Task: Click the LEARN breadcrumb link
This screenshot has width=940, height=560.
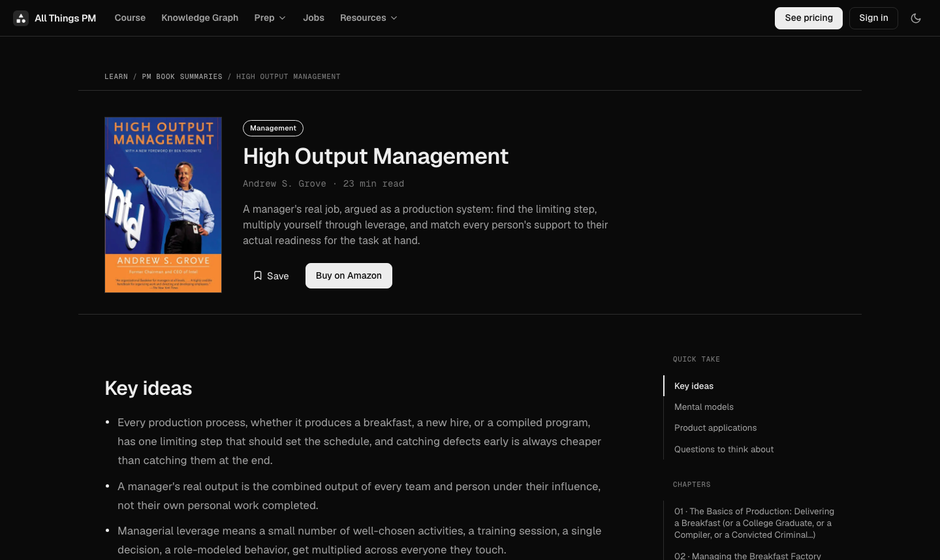Action: [x=116, y=76]
